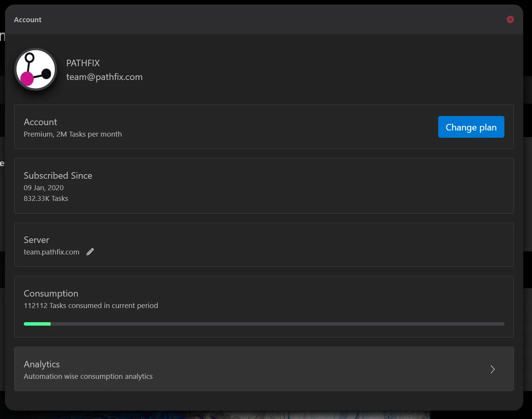Edit the server domain with pencil icon

pos(90,252)
